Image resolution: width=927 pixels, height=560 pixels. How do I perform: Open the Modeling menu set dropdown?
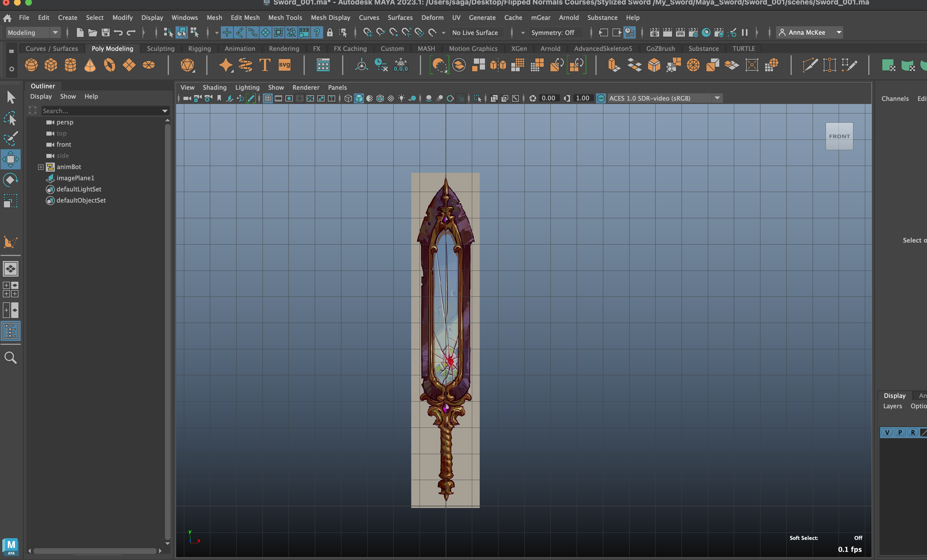click(33, 33)
